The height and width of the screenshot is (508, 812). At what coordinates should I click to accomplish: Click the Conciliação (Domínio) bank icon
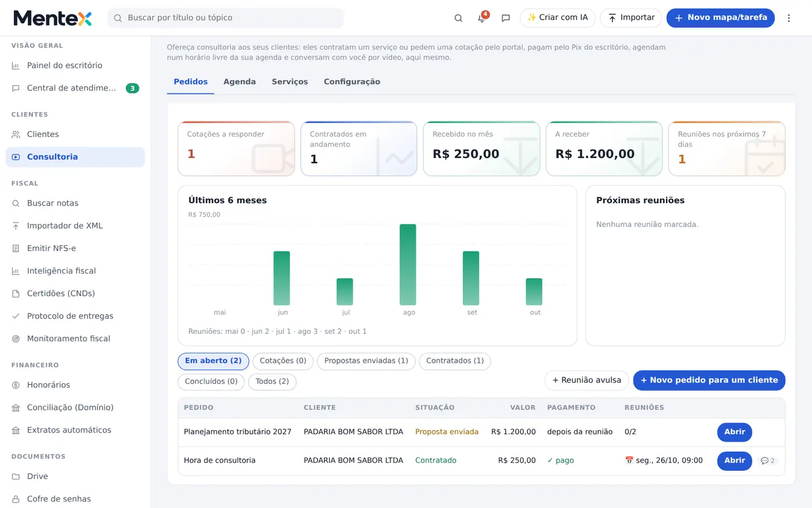[x=16, y=408]
